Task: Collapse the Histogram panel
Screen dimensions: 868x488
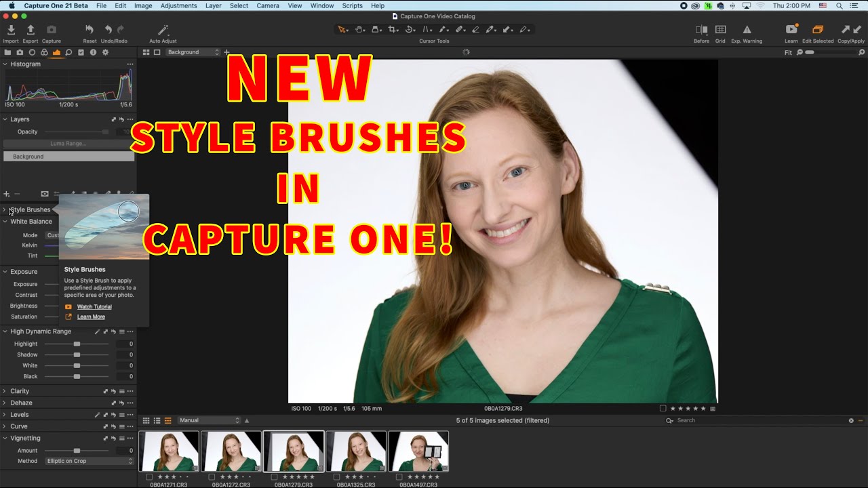Action: (5, 64)
